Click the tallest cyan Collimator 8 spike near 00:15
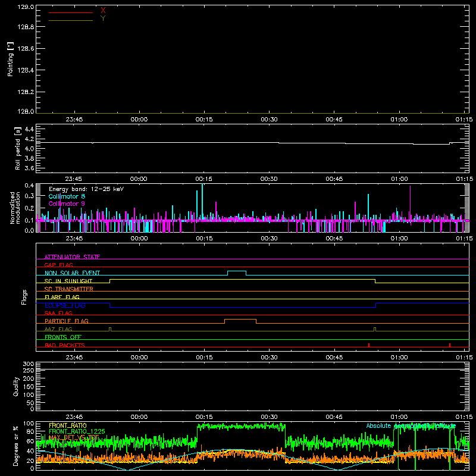476x476 pixels. (202, 202)
